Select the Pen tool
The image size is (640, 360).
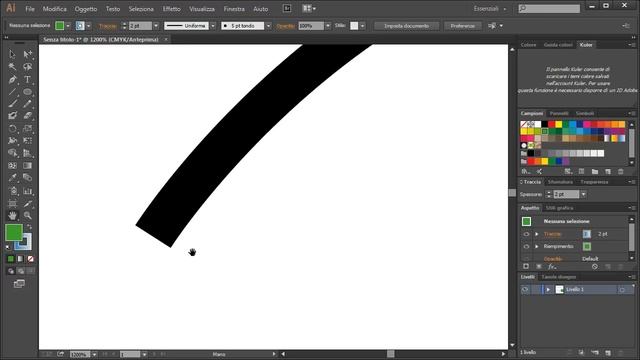pyautogui.click(x=12, y=79)
